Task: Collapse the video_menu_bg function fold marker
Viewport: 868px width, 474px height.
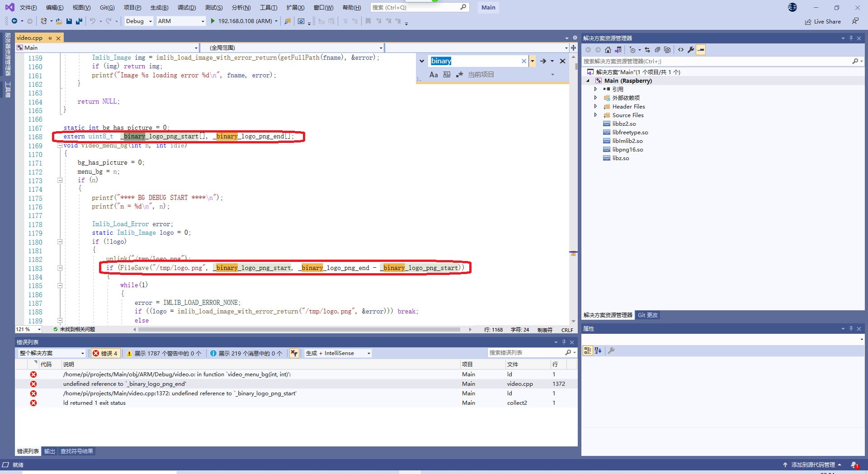Action: [60, 145]
